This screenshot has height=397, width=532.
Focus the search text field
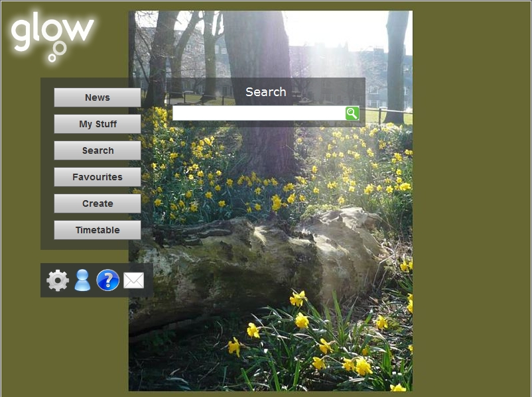(x=259, y=113)
